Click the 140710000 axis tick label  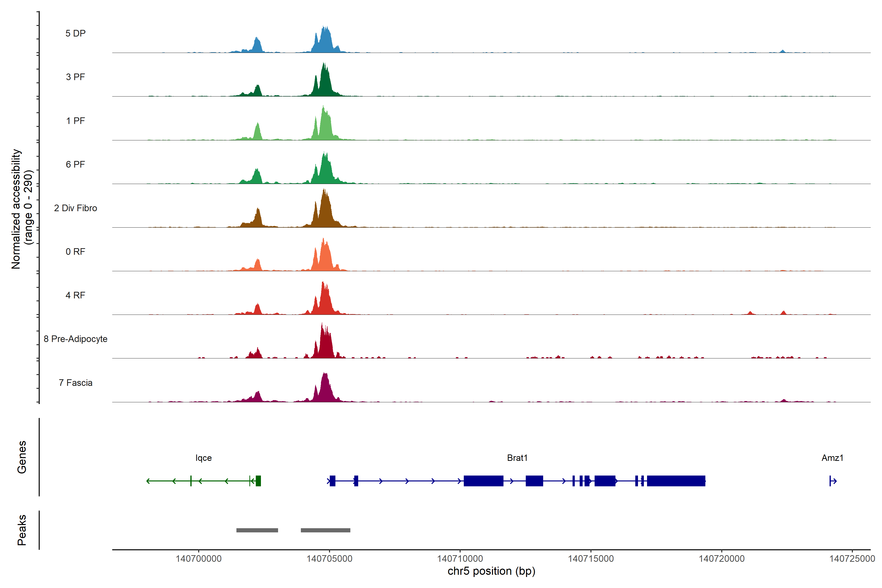pyautogui.click(x=460, y=558)
